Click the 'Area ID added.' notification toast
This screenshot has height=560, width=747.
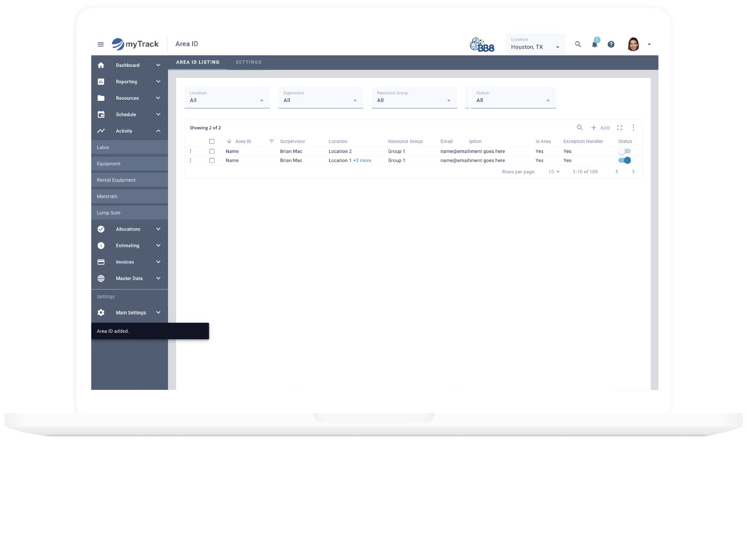click(150, 331)
